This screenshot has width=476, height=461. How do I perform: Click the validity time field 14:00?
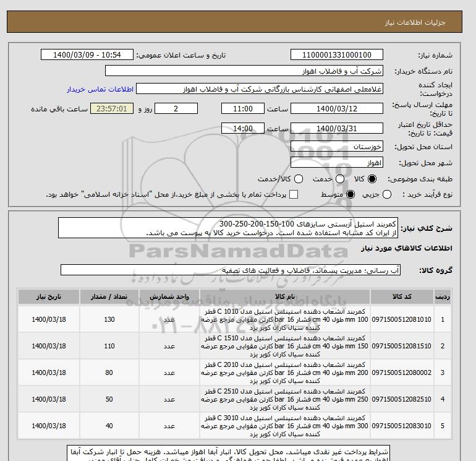(x=243, y=128)
